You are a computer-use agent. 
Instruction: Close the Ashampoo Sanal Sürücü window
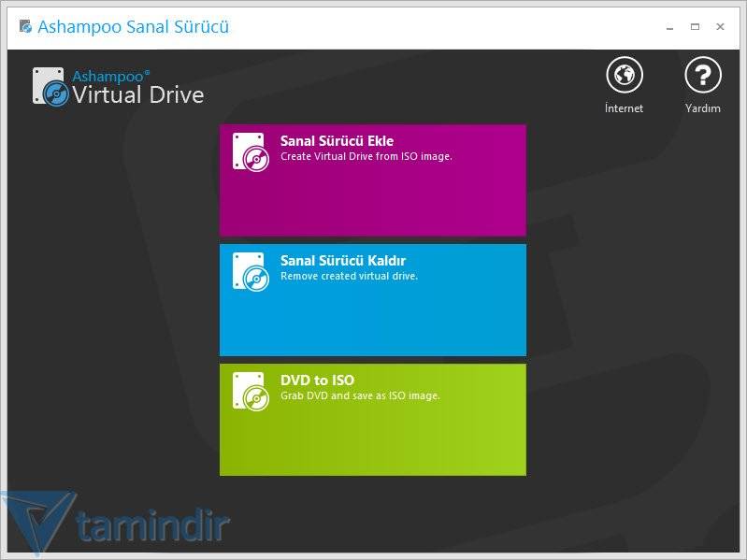(721, 27)
